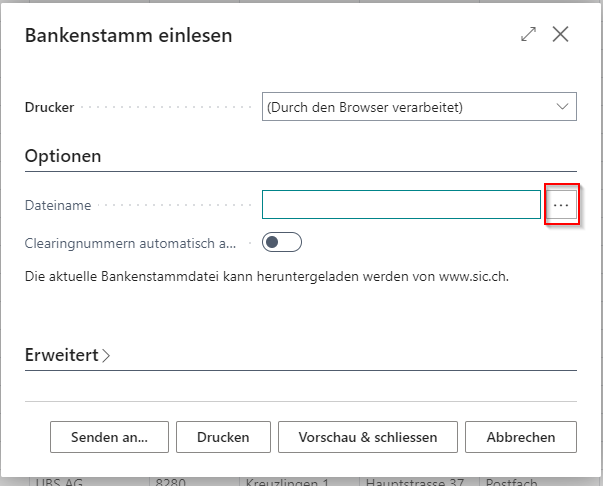603x486 pixels.
Task: Click the ellipsis button next to Dateiname
Action: click(x=561, y=205)
